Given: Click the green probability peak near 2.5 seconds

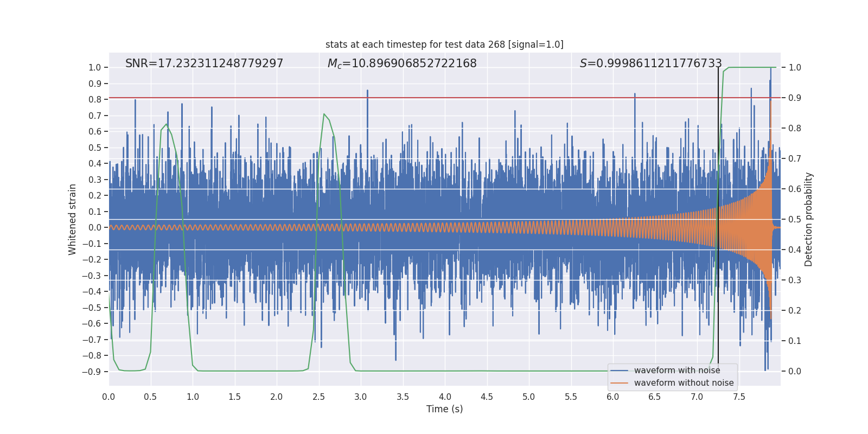Looking at the screenshot, I should click(x=324, y=114).
